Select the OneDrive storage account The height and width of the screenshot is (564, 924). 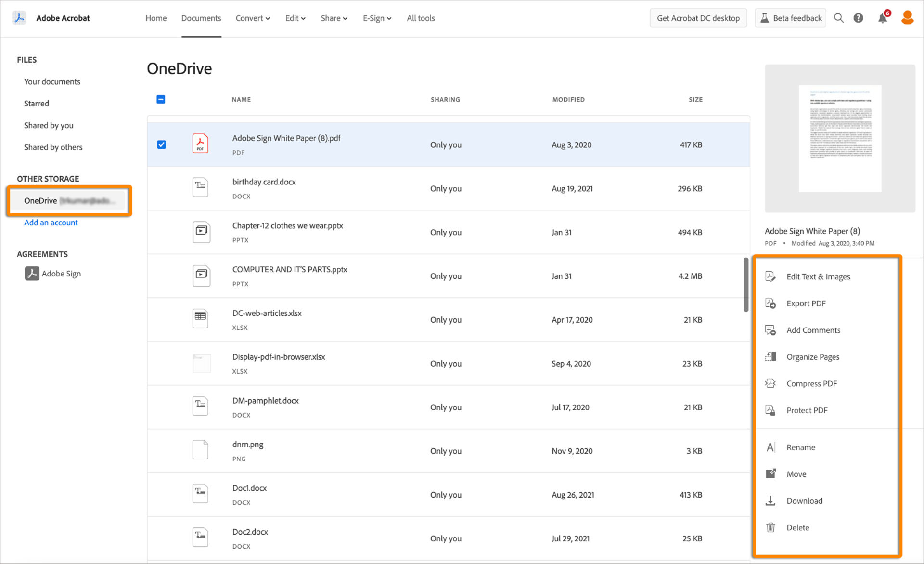pyautogui.click(x=69, y=200)
